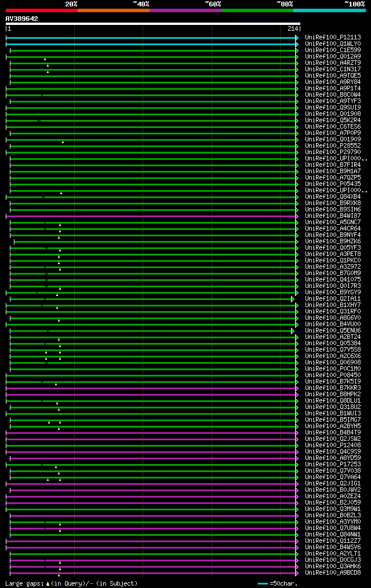The height and width of the screenshot is (588, 371).
Task: Select the UniRef100_Q9SUI9 label
Action: pos(333,108)
